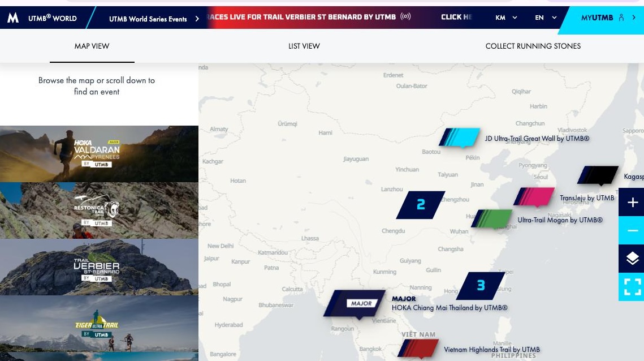This screenshot has width=644, height=361.
Task: Open the Trail Verbier St-Bernard event card
Action: point(99,267)
